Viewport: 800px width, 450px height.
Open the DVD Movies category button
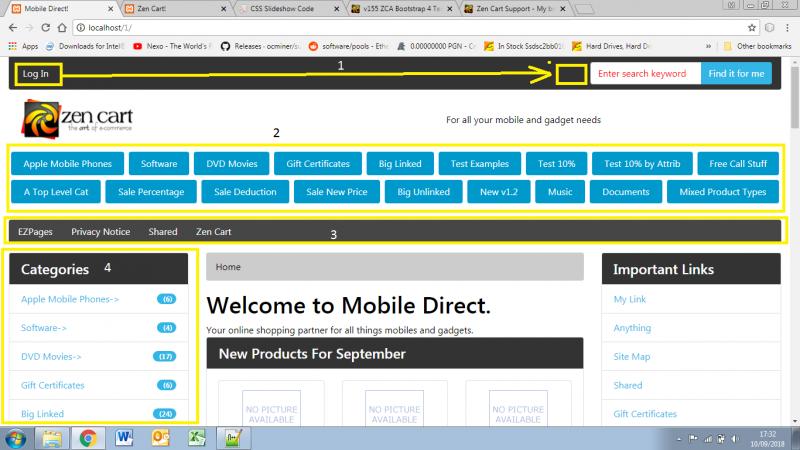click(x=232, y=164)
